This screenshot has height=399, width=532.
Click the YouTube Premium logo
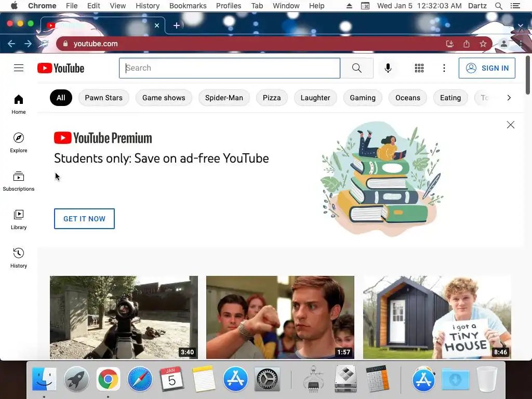point(103,138)
